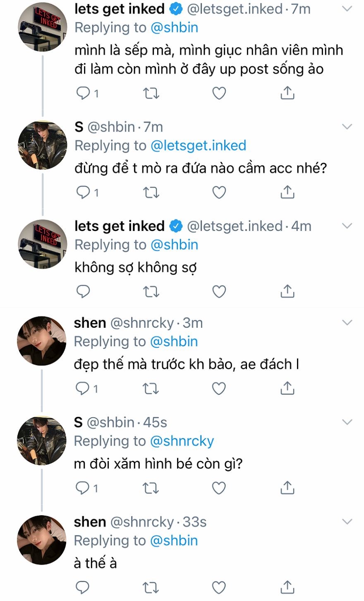The height and width of the screenshot is (601, 364).
Task: Like the 'à thế à' tweet
Action: point(218,587)
